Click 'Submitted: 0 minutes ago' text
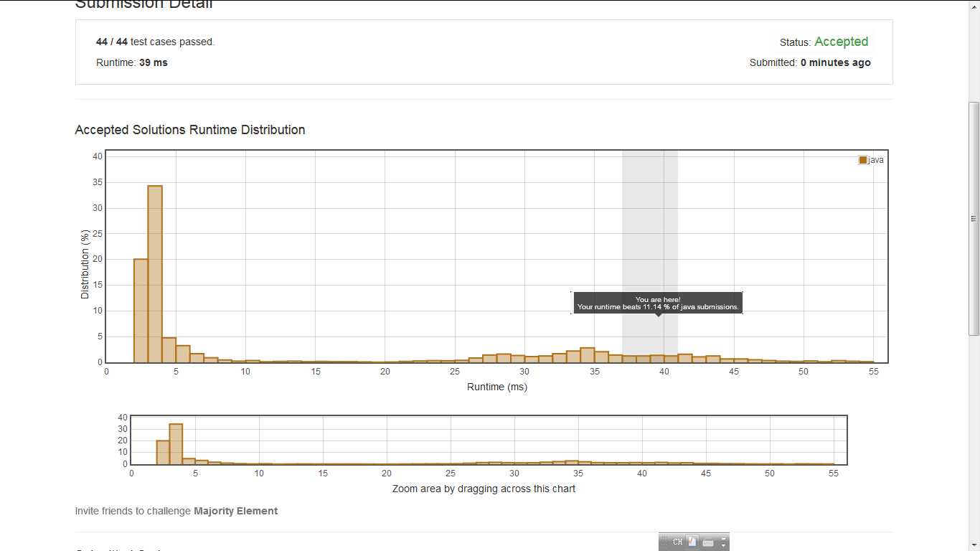The height and width of the screenshot is (551, 980). pos(810,62)
